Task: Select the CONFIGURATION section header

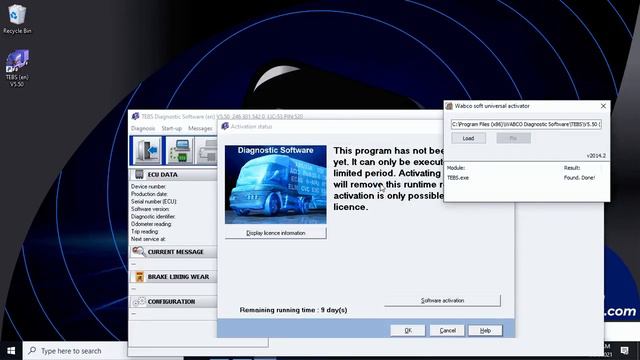Action: click(x=173, y=301)
